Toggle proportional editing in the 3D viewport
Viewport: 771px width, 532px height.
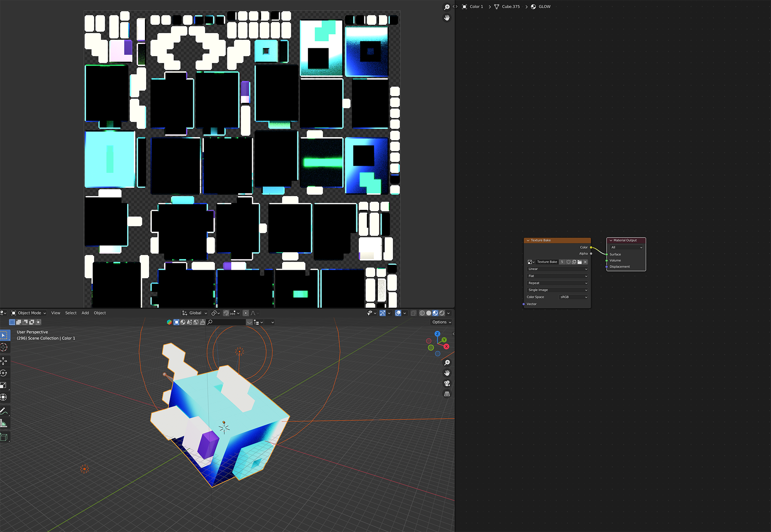click(x=246, y=313)
